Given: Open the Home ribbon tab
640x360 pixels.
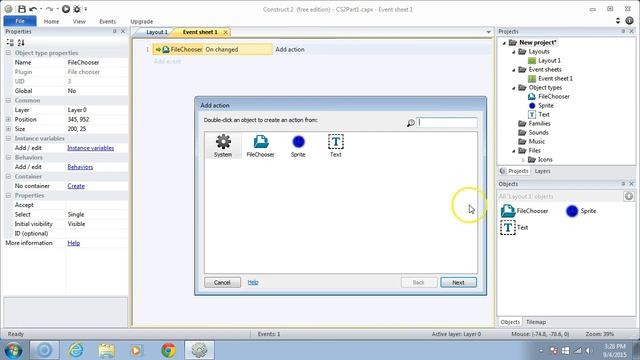Looking at the screenshot, I should coord(51,21).
